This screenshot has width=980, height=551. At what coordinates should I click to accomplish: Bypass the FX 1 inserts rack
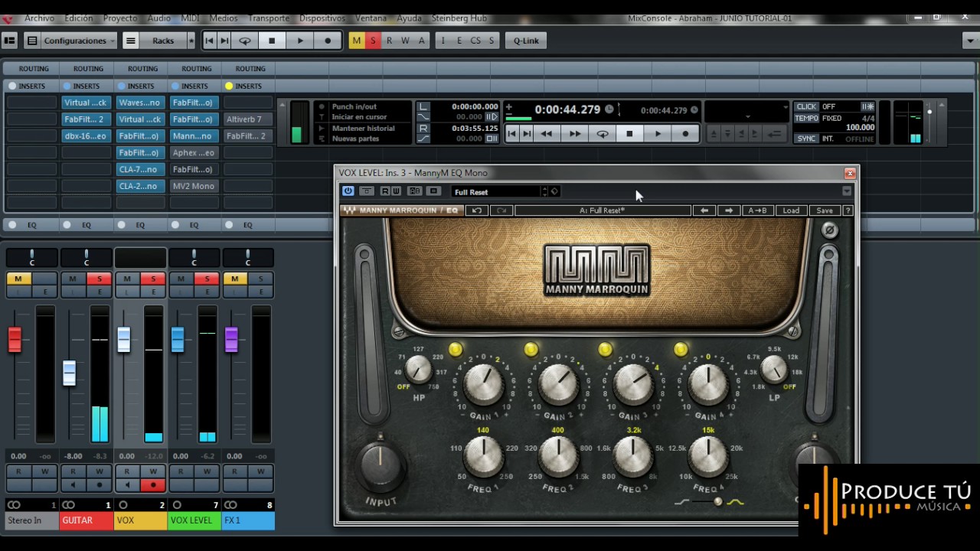pyautogui.click(x=229, y=86)
